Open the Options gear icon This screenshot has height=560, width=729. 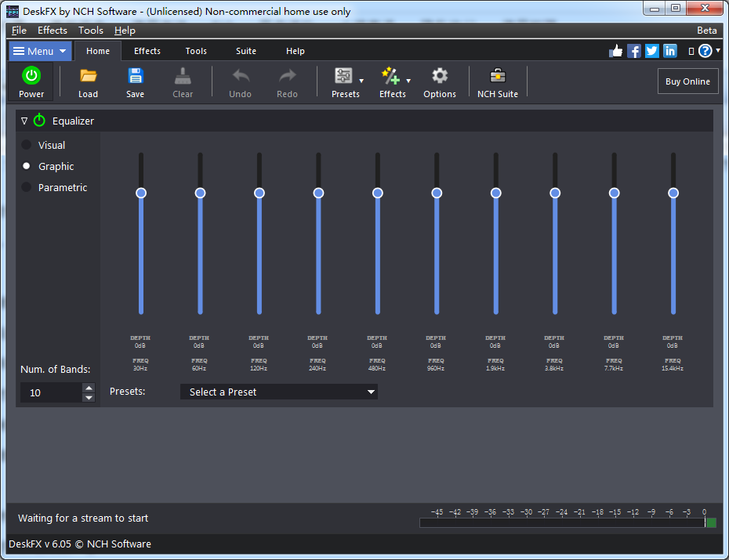pyautogui.click(x=440, y=81)
